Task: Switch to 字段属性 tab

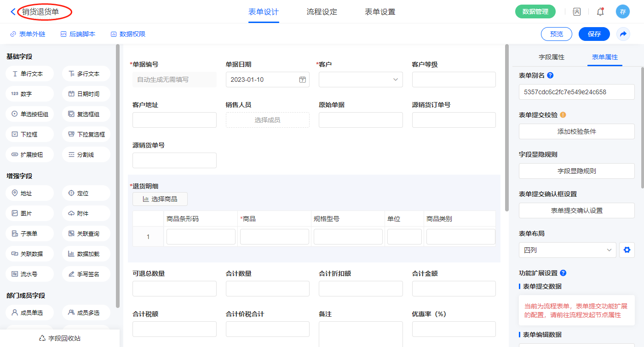Action: (551, 57)
